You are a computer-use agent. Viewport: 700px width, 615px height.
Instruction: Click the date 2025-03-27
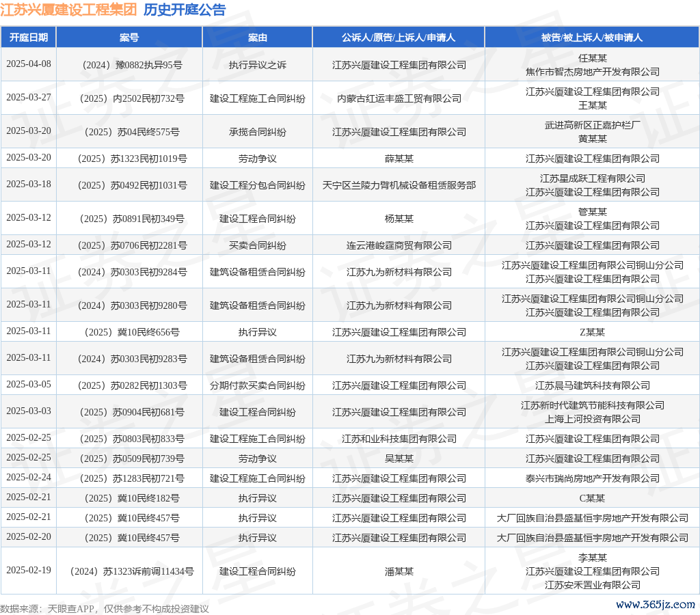point(29,97)
